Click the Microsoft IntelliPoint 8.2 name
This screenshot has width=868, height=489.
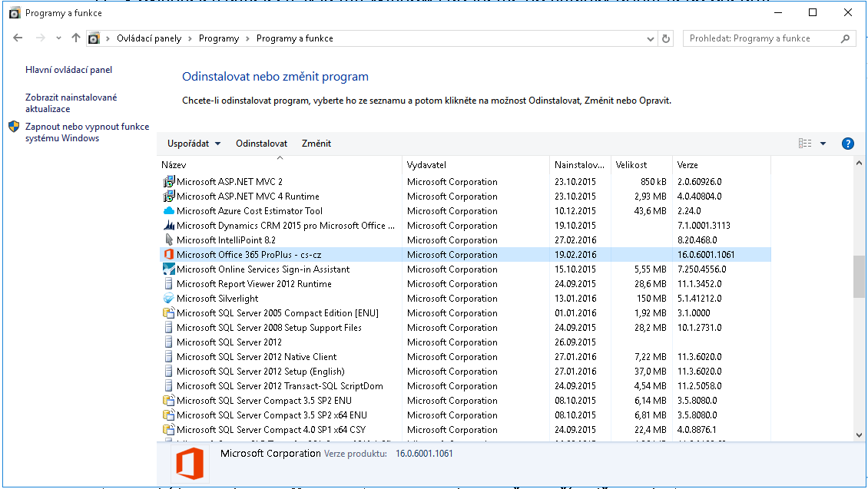226,240
